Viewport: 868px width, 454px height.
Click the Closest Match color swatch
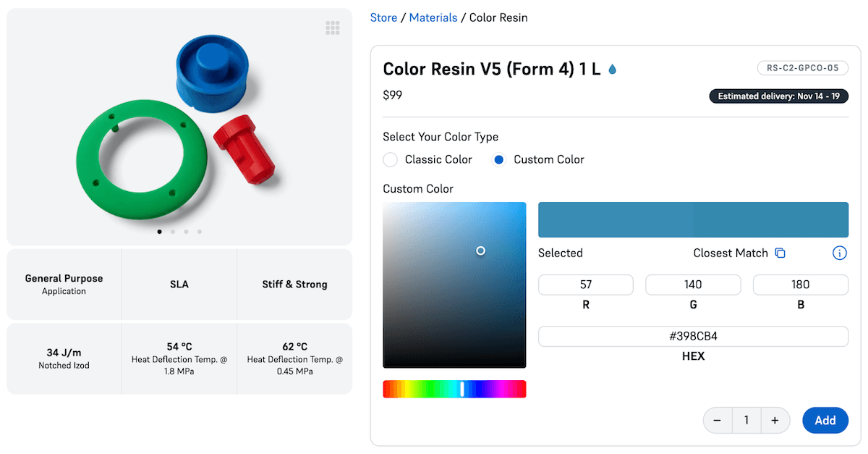[x=771, y=219]
